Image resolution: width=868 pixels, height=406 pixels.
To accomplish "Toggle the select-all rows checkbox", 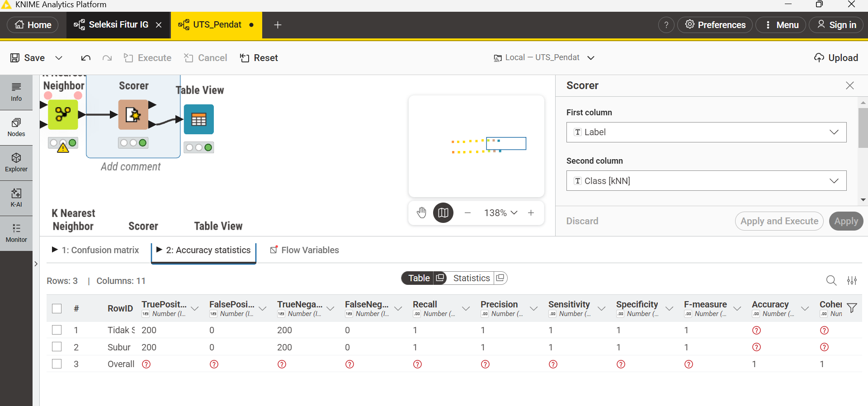I will coord(57,308).
